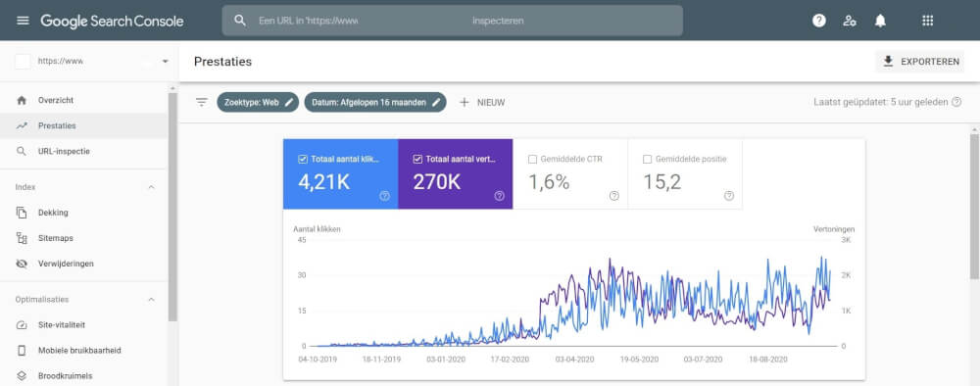The image size is (980, 386).
Task: Open the notifications bell
Action: pos(880,21)
